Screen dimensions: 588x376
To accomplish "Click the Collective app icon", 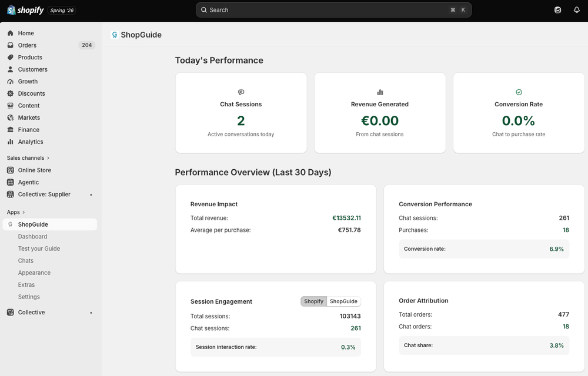I will (11, 313).
